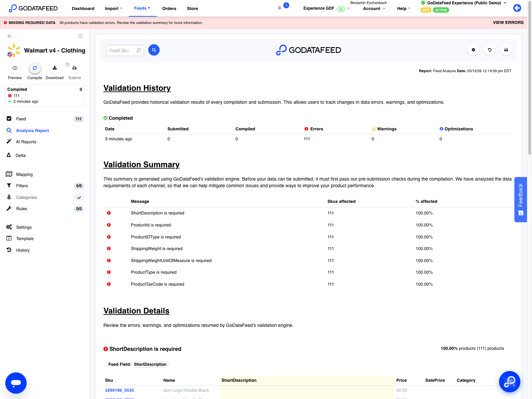The width and height of the screenshot is (532, 399).
Task: Click the report refresh icon
Action: [x=490, y=50]
